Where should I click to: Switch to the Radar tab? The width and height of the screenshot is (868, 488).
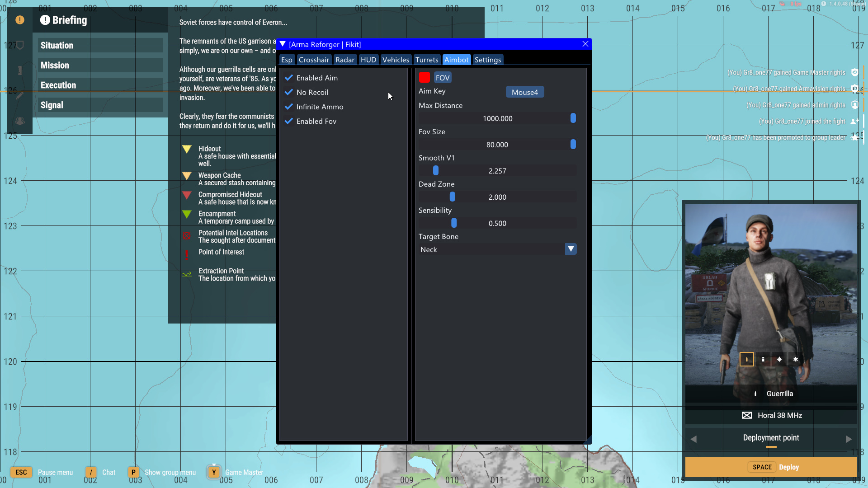[344, 60]
